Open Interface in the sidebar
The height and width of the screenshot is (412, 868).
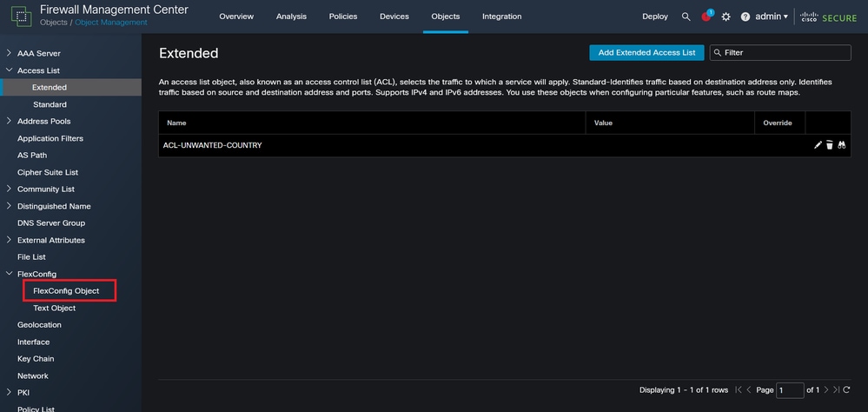[x=33, y=342]
